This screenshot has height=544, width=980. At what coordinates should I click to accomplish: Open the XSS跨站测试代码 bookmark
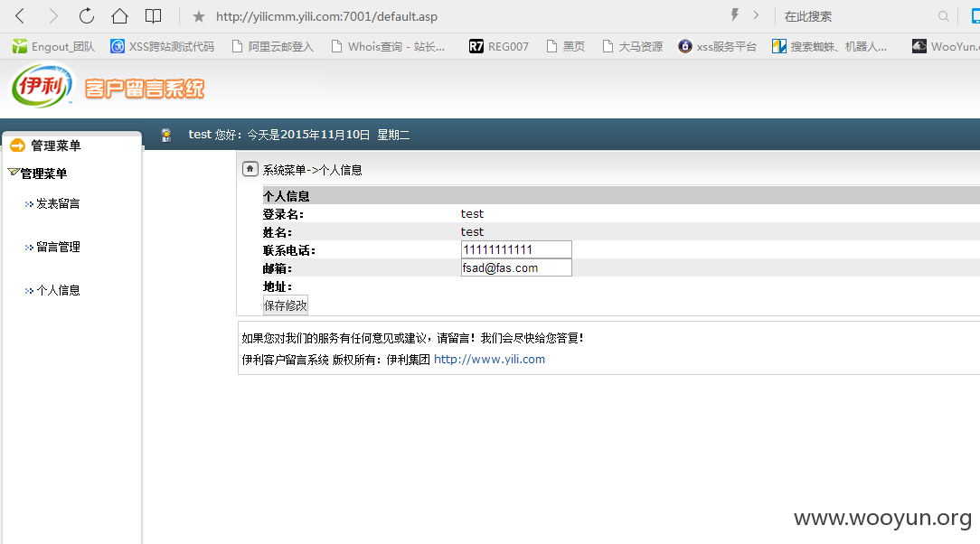tap(162, 46)
